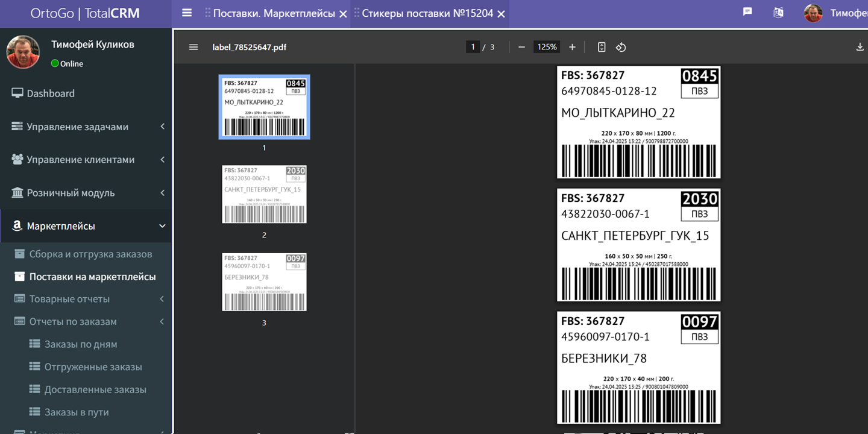
Task: Open the translate language icon
Action: pos(778,12)
